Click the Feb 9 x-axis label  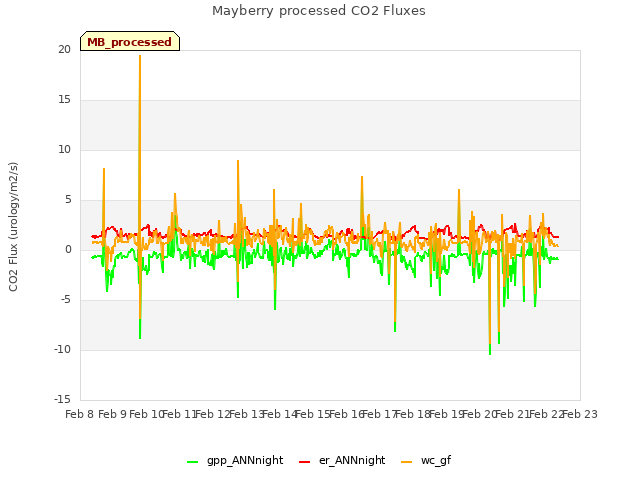(113, 415)
